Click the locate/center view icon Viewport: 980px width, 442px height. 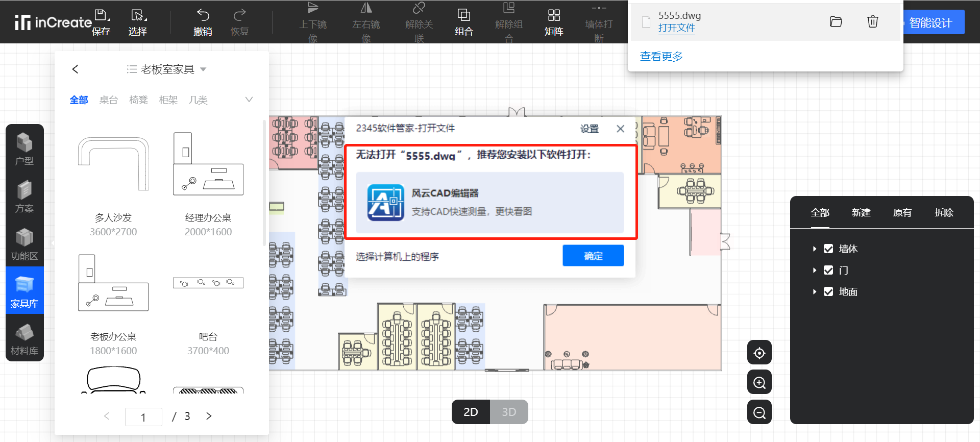759,353
